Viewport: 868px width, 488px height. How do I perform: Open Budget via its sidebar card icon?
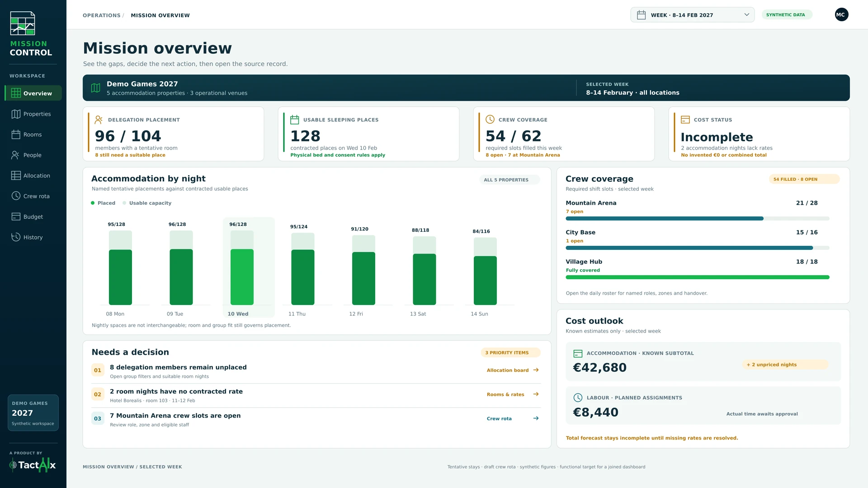[x=16, y=217]
